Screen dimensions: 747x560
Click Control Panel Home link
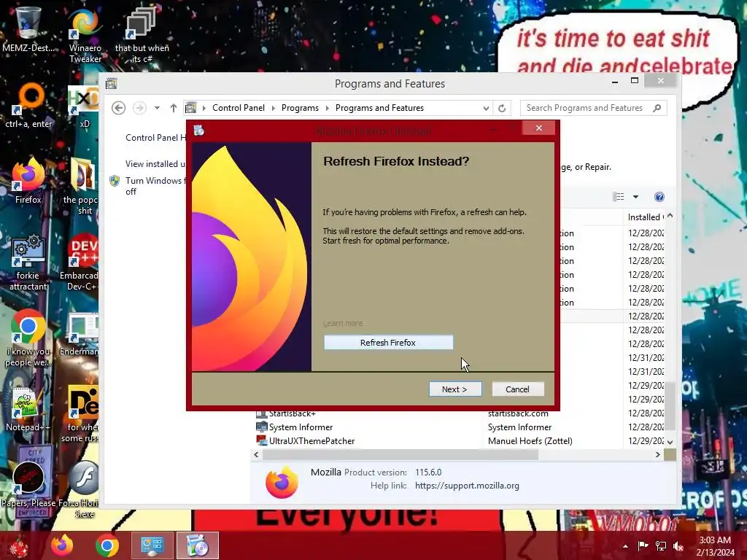click(x=155, y=138)
